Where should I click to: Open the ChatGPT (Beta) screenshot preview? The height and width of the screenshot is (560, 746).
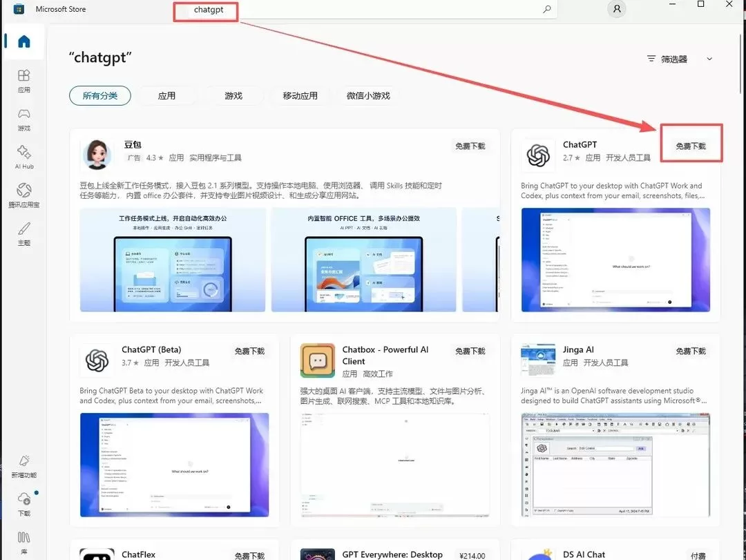pyautogui.click(x=174, y=465)
